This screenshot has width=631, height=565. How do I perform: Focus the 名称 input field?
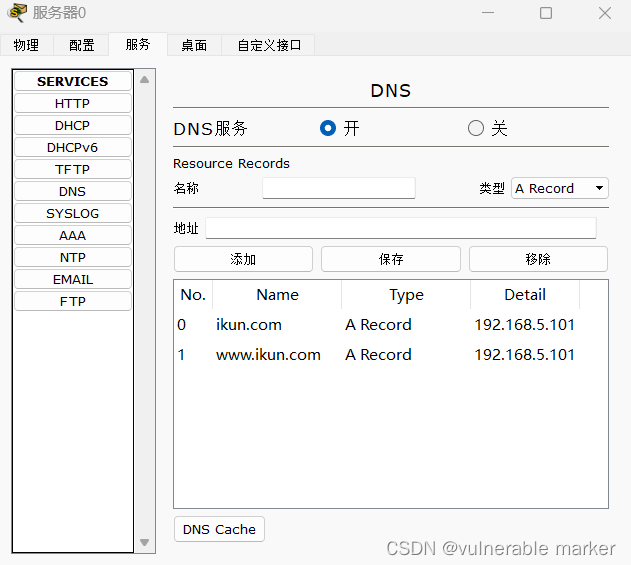339,188
